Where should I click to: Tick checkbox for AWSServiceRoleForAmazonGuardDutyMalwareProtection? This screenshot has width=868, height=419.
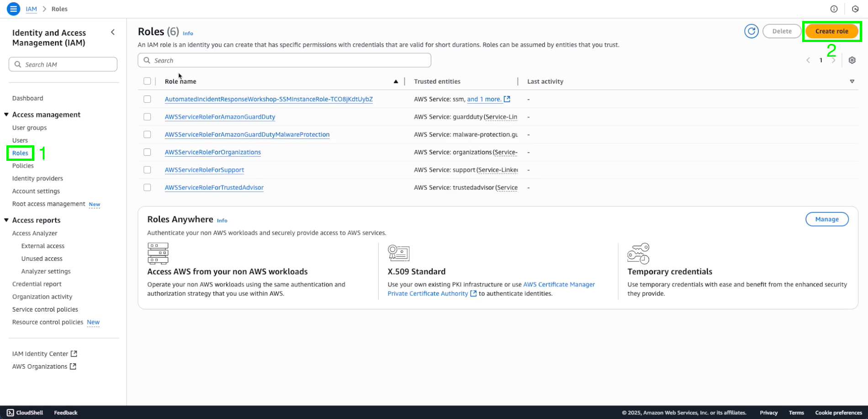coord(147,134)
